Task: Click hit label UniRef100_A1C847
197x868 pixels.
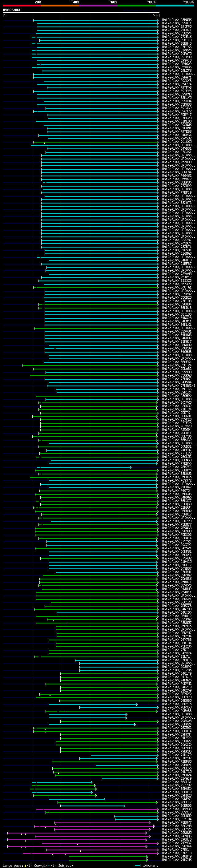Action: click(176, 487)
